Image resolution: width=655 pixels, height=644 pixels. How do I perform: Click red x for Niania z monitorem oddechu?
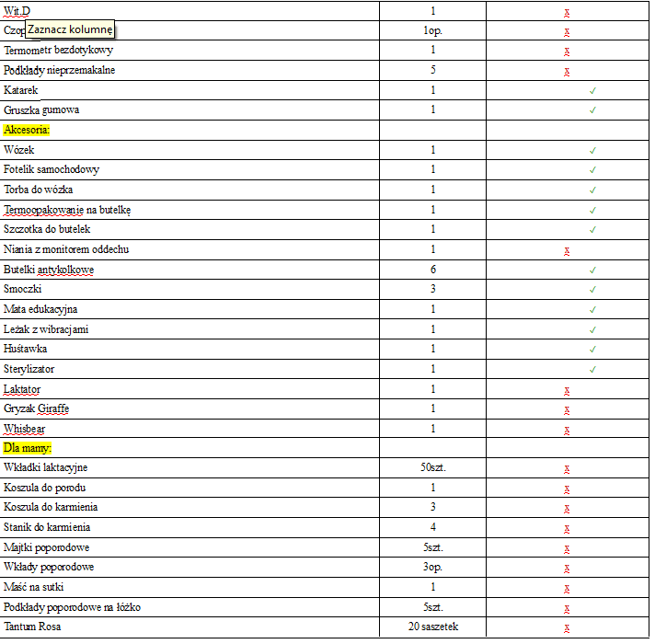(x=567, y=250)
